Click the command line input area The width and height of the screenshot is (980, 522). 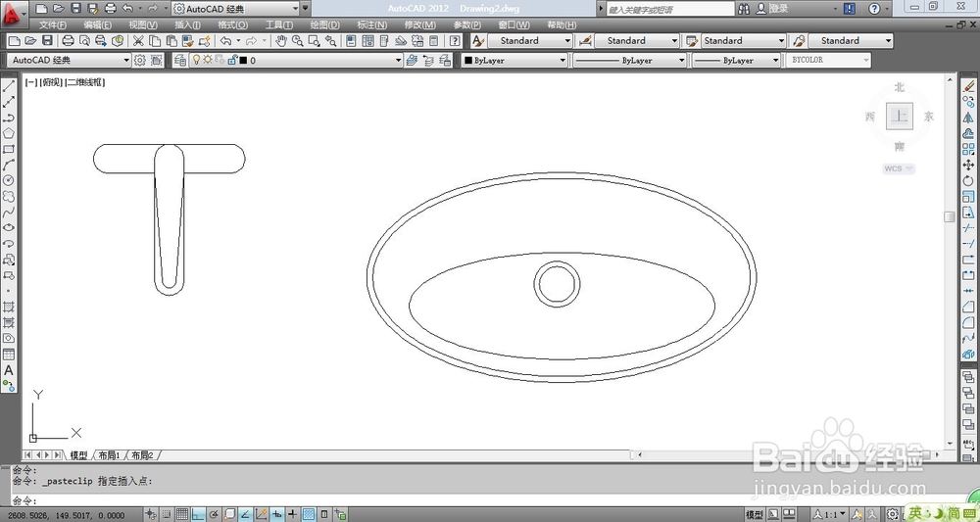pos(487,500)
